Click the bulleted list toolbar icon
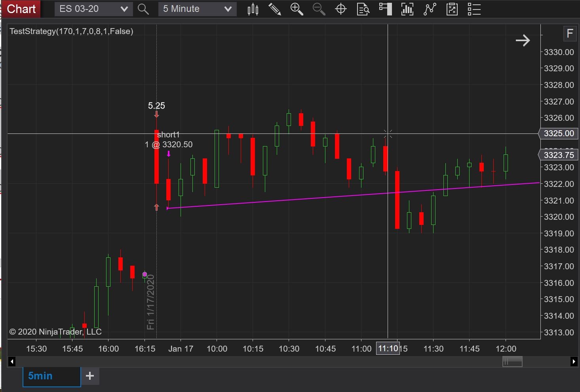580x392 pixels. pos(474,9)
